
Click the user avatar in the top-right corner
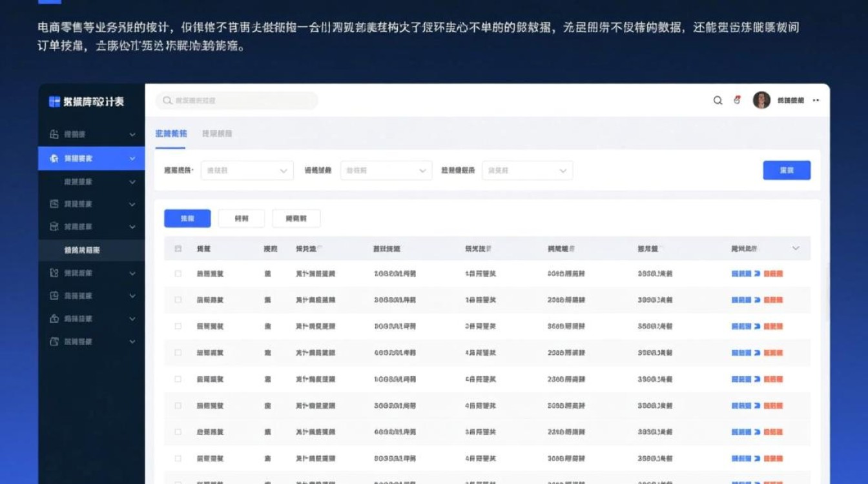click(759, 101)
